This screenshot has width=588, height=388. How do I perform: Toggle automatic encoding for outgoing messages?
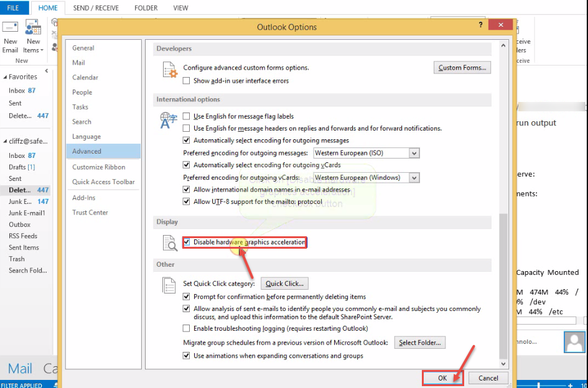pos(186,140)
